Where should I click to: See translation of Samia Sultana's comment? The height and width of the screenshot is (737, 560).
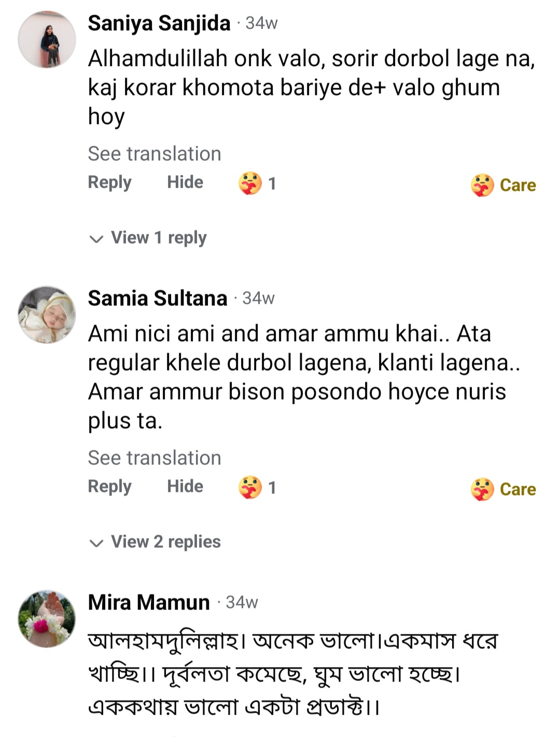click(155, 458)
